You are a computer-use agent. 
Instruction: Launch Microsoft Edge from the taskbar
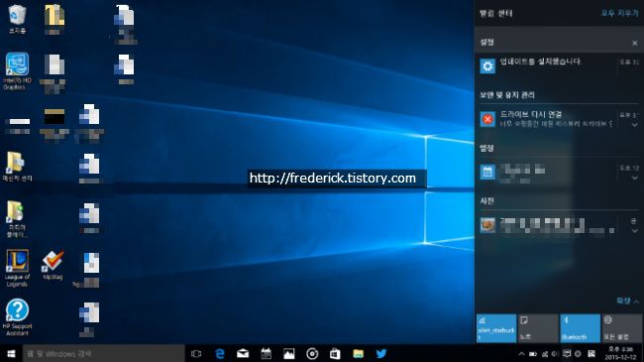(x=220, y=354)
